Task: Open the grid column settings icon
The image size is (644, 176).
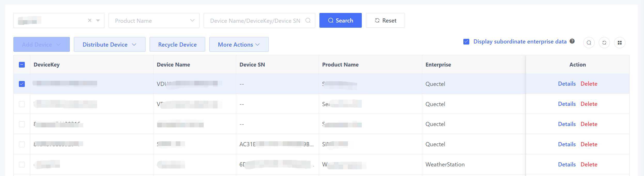Action: (619, 43)
